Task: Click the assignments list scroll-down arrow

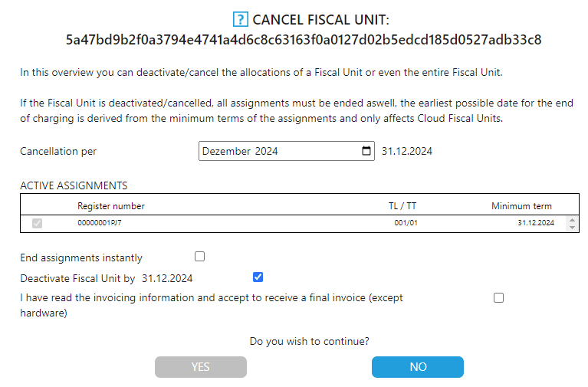Action: click(x=570, y=228)
